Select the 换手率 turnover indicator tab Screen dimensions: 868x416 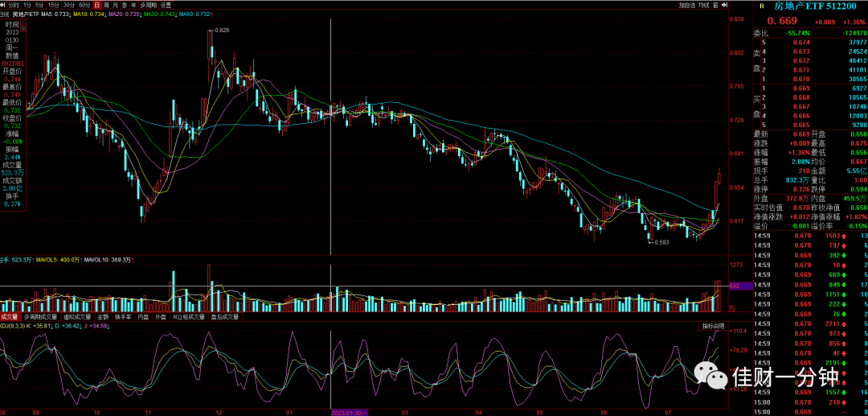pyautogui.click(x=122, y=317)
